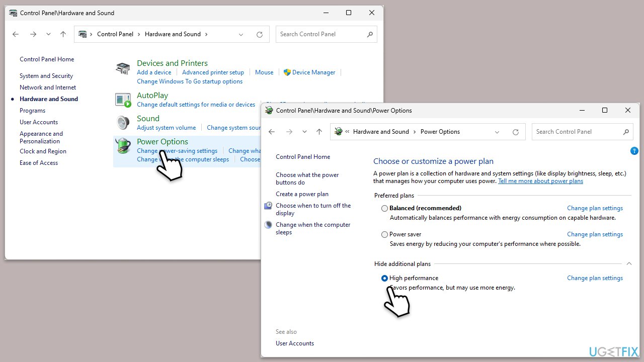Open the blue Help question mark icon

634,151
